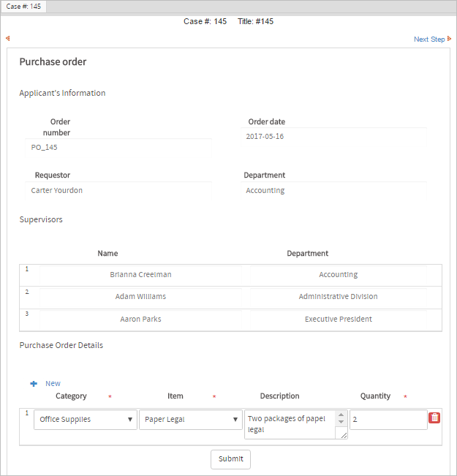The width and height of the screenshot is (457, 476).
Task: Click inside the Description text area
Action: [289, 424]
